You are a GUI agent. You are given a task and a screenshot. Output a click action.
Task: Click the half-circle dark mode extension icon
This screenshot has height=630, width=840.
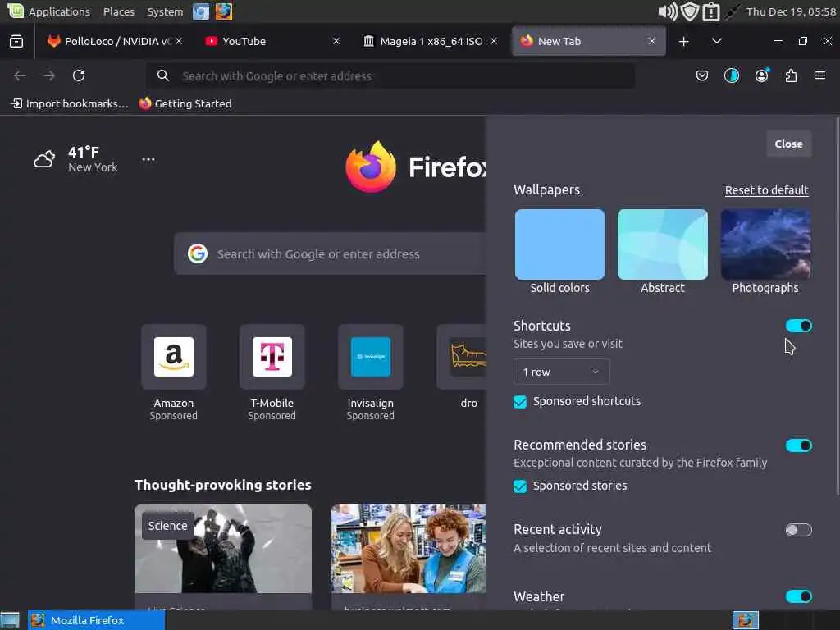coord(731,76)
